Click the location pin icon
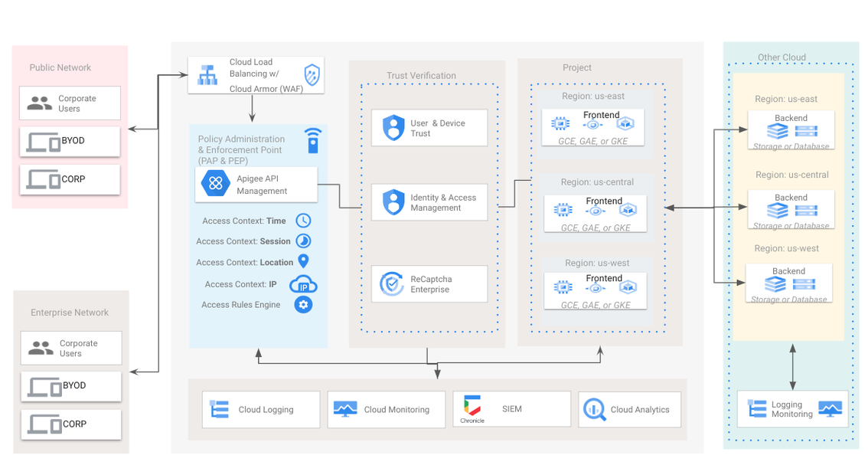This screenshot has height=465, width=868. (x=303, y=261)
